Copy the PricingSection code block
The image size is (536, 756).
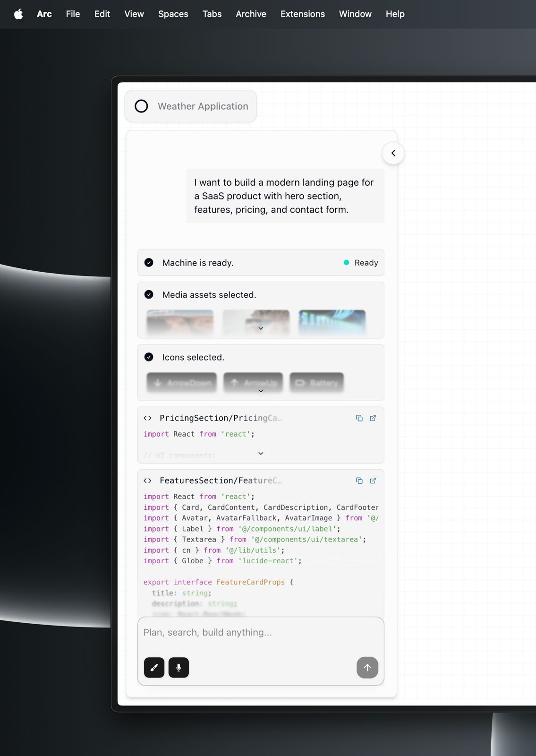(x=359, y=418)
